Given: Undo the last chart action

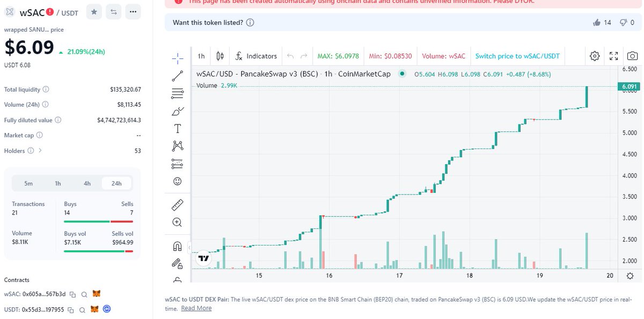Looking at the screenshot, I should point(290,56).
